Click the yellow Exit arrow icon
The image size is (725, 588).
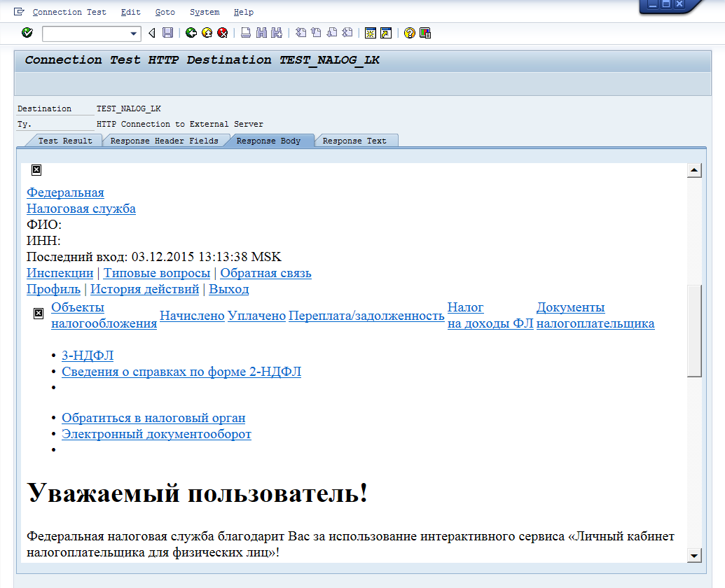207,33
